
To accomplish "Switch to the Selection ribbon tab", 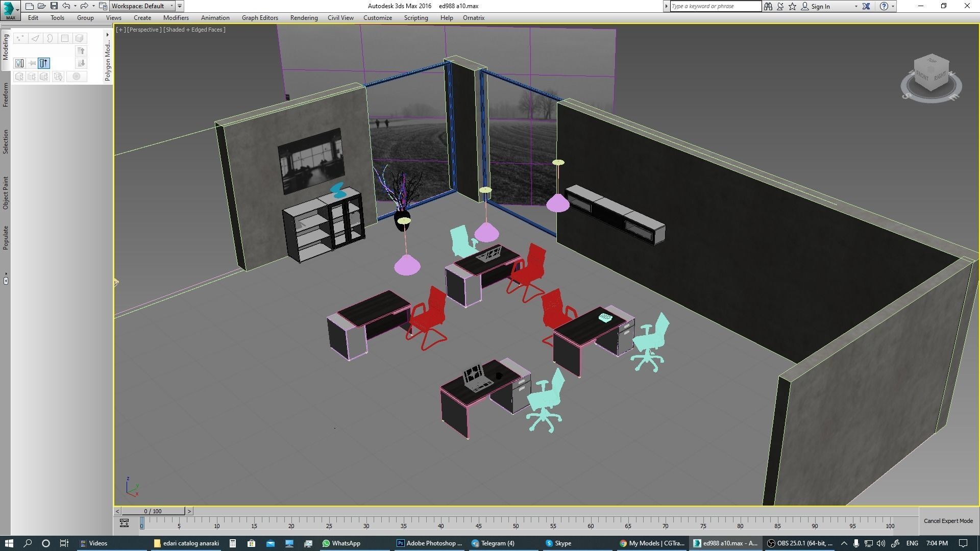I will pyautogui.click(x=6, y=141).
